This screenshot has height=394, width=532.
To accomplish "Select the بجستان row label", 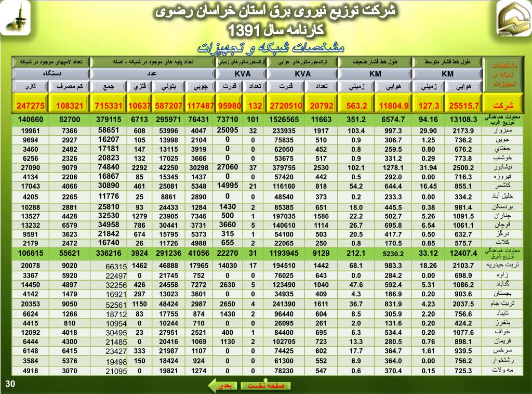I will [502, 294].
